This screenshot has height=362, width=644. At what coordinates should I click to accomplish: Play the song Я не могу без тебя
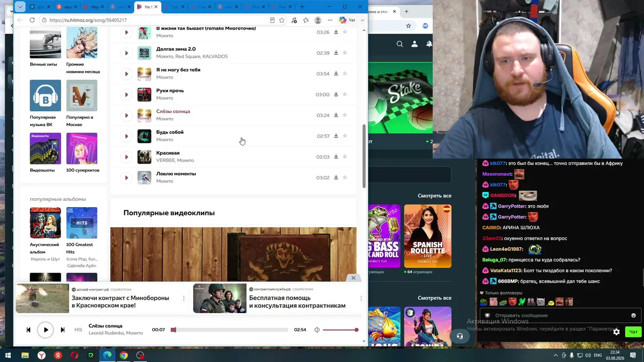(126, 74)
